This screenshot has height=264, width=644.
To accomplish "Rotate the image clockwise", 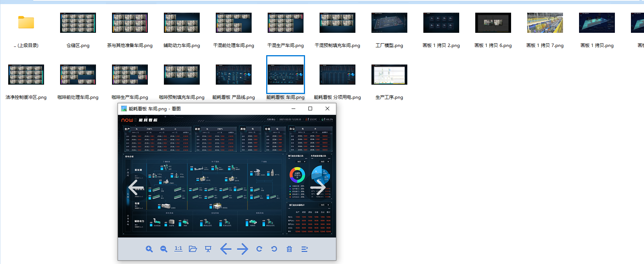I will (x=259, y=249).
